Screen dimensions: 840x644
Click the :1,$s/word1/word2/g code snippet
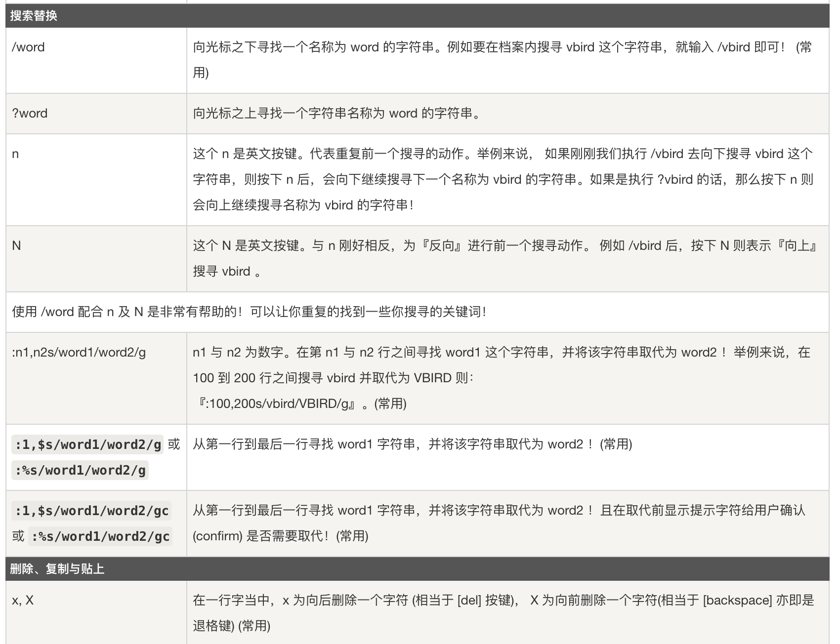pyautogui.click(x=88, y=445)
